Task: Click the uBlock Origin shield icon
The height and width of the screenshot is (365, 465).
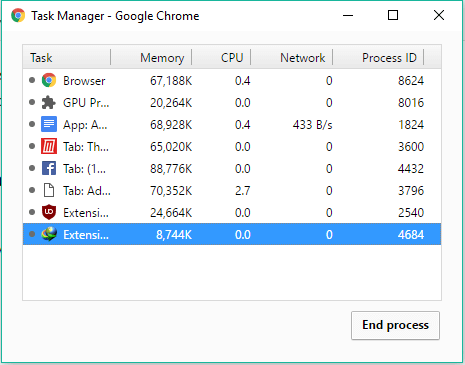Action: coord(49,212)
